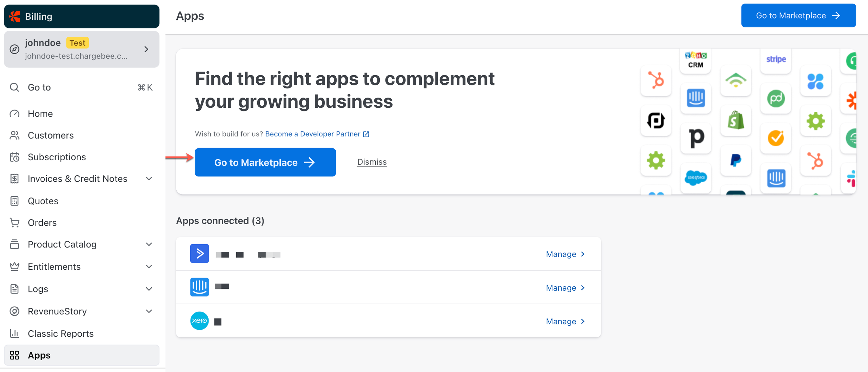Screen dimensions: 868x372
Task: Open Customers in the sidebar
Action: coord(51,135)
